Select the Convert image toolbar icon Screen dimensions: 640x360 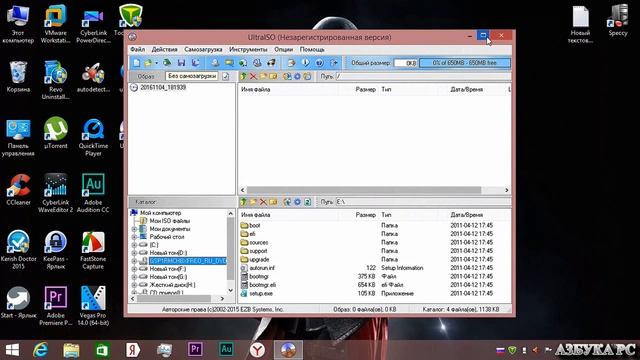(x=229, y=63)
